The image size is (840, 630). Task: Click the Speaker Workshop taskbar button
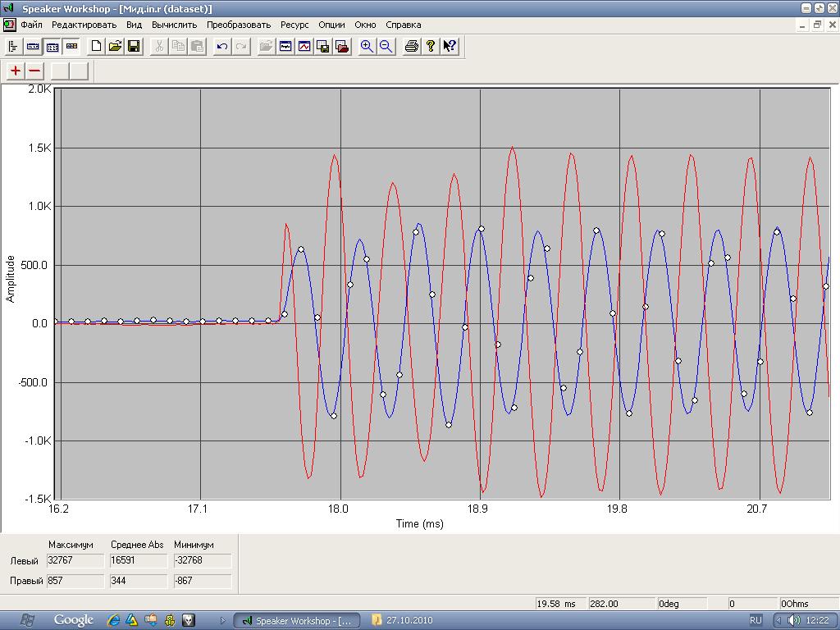(x=295, y=620)
